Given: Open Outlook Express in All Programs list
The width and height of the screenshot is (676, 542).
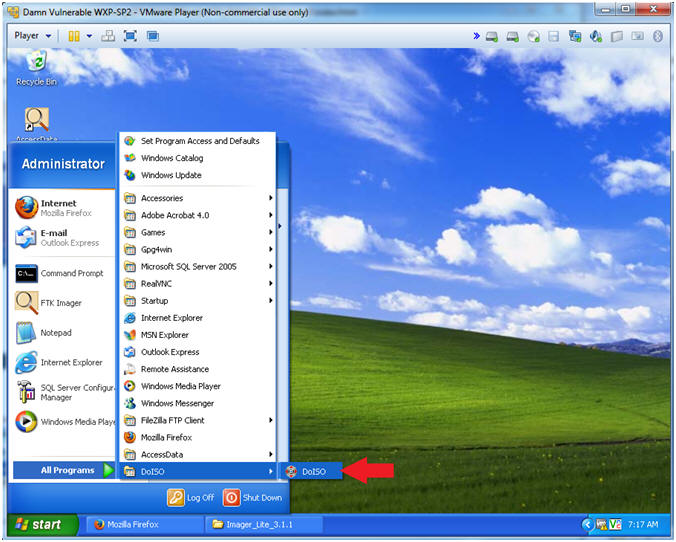Looking at the screenshot, I should pos(197,352).
